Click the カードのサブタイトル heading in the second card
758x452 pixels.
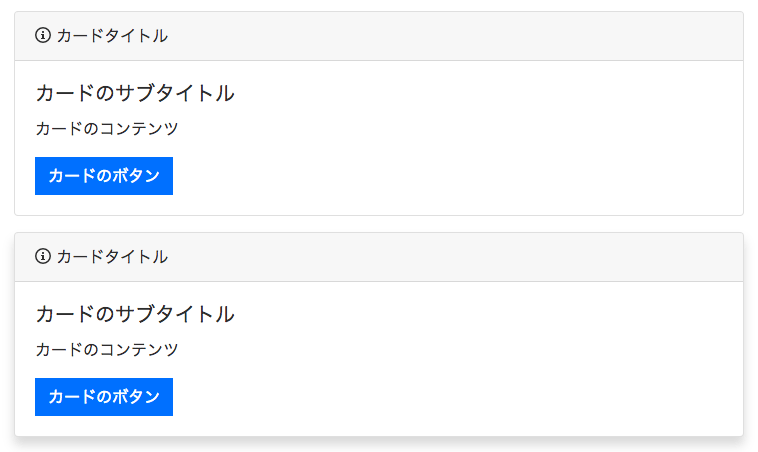[x=135, y=314]
